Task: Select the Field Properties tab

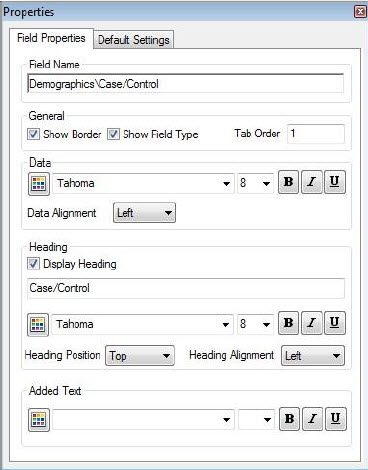Action: click(51, 38)
